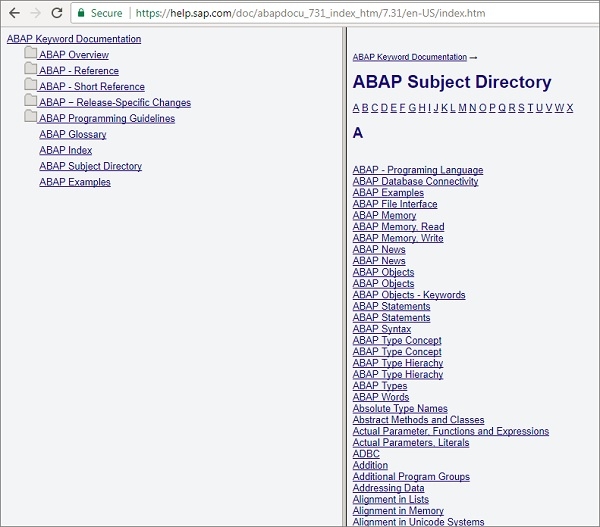Open ABAP Subject Directory in the tree
600x527 pixels.
pyautogui.click(x=90, y=166)
